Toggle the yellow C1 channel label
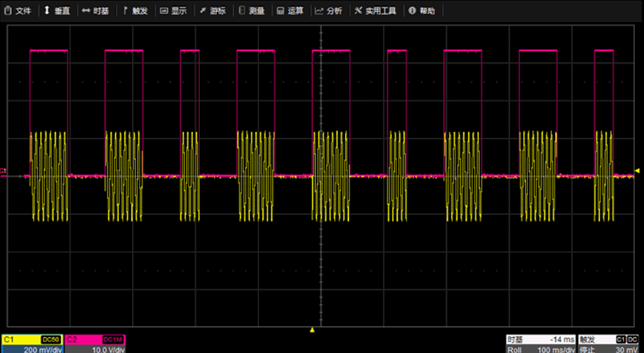 12,338
